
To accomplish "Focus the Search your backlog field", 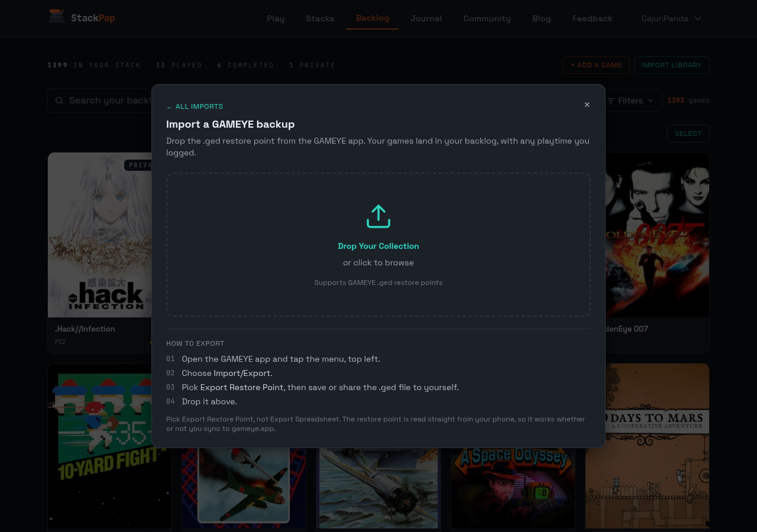I will (x=101, y=100).
